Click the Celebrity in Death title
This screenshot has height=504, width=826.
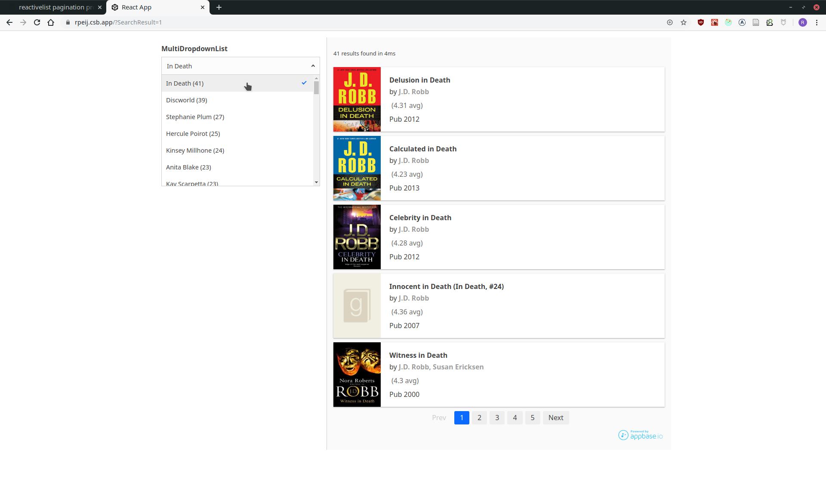click(x=420, y=218)
